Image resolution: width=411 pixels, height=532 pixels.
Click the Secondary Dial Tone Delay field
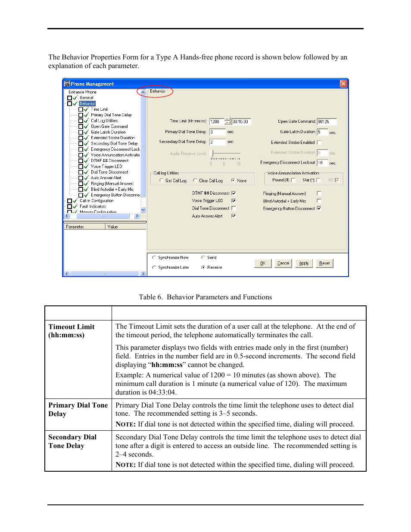(218, 142)
